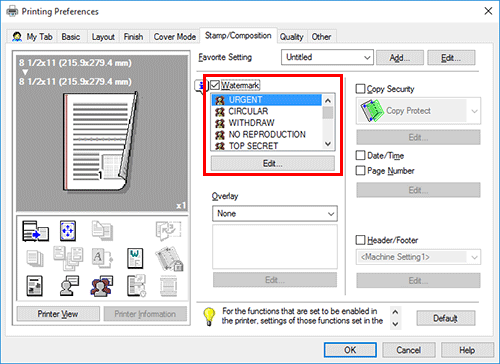This screenshot has height=364, width=500.
Task: Click the paper tray output icon
Action: click(x=35, y=231)
